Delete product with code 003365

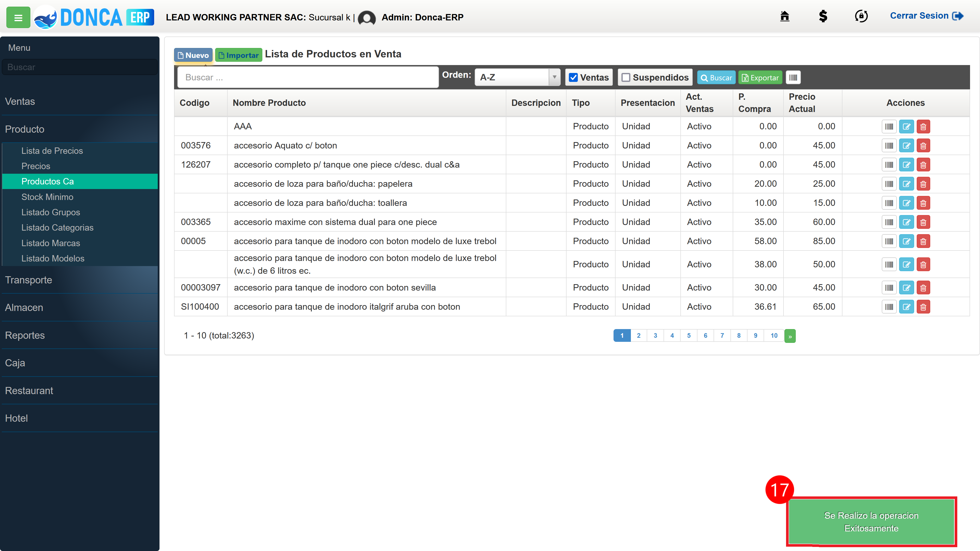(923, 222)
